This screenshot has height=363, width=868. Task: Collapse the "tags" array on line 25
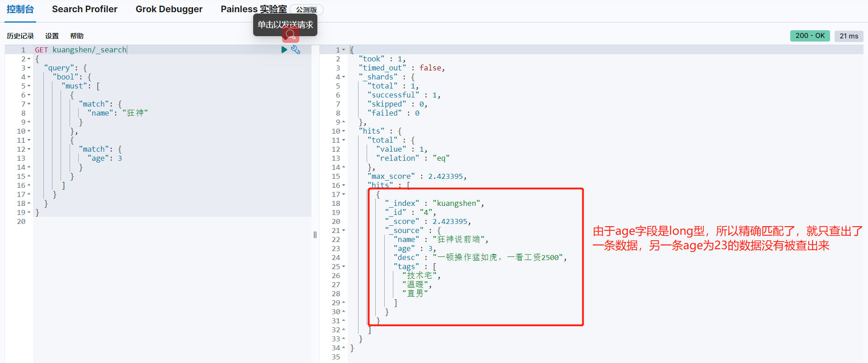(x=344, y=266)
